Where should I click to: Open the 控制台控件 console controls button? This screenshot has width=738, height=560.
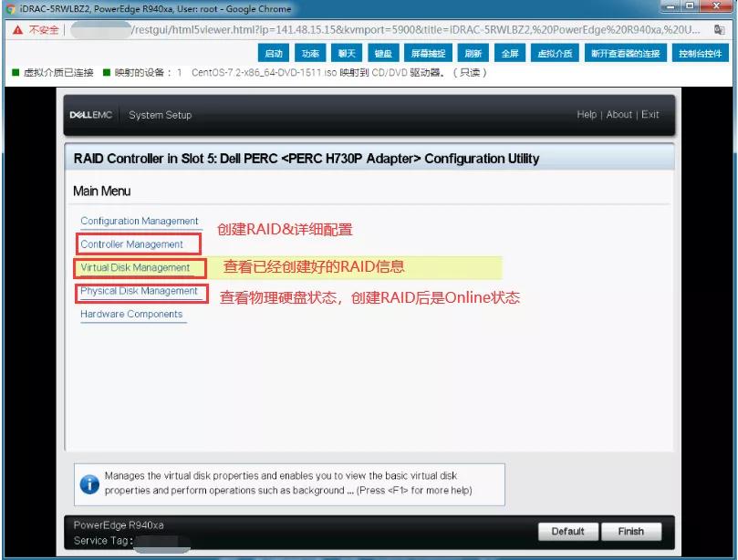[700, 53]
